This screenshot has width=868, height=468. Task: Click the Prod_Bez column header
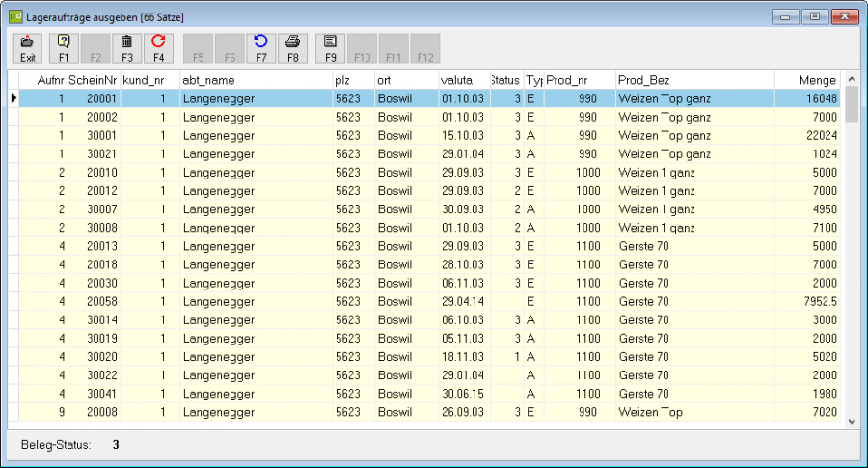coord(695,80)
